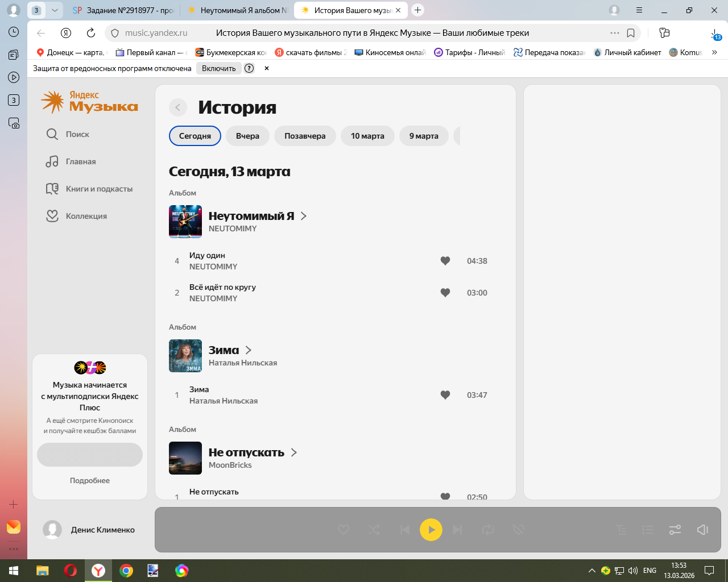
Task: Play the track Иду один
Action: pos(207,255)
